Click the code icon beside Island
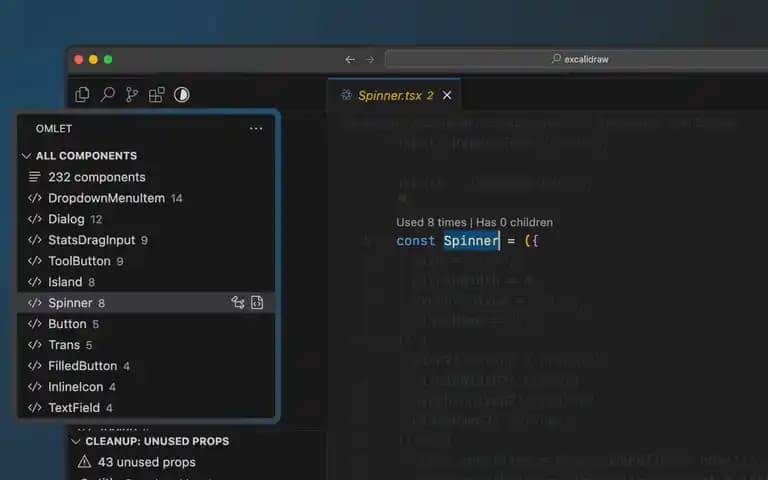This screenshot has width=768, height=480. (35, 282)
